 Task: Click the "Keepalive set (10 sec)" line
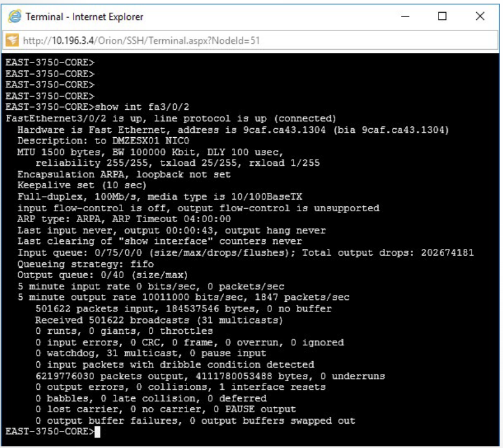tap(82, 185)
